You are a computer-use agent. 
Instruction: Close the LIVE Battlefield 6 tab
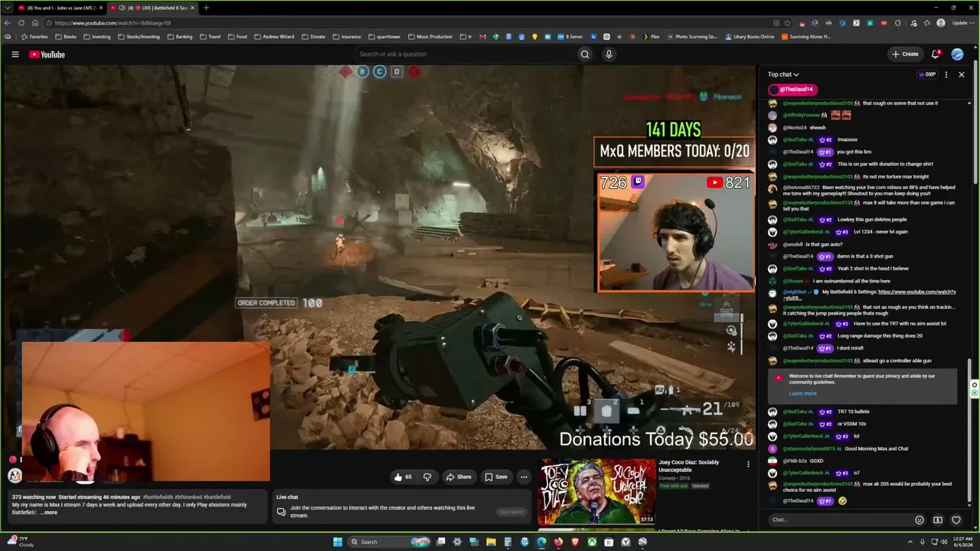[192, 8]
